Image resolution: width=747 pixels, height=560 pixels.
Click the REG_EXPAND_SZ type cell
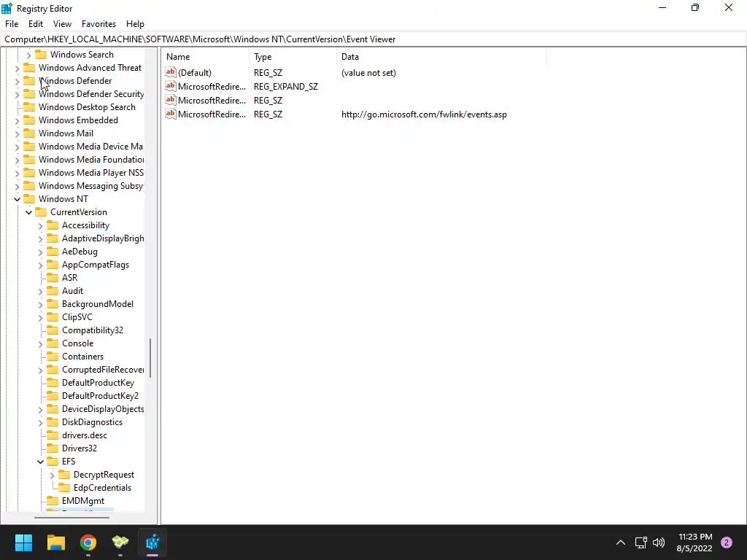(286, 87)
